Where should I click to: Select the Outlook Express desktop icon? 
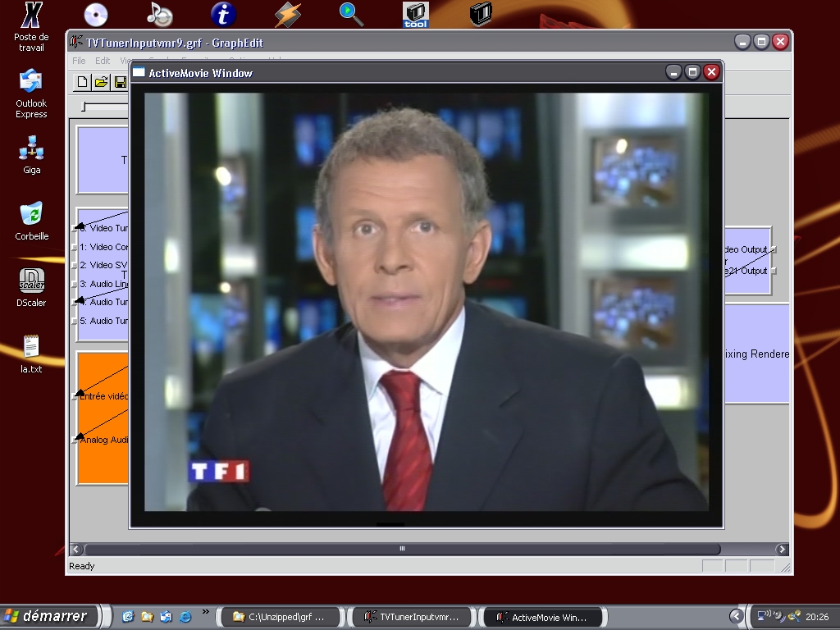pyautogui.click(x=31, y=94)
